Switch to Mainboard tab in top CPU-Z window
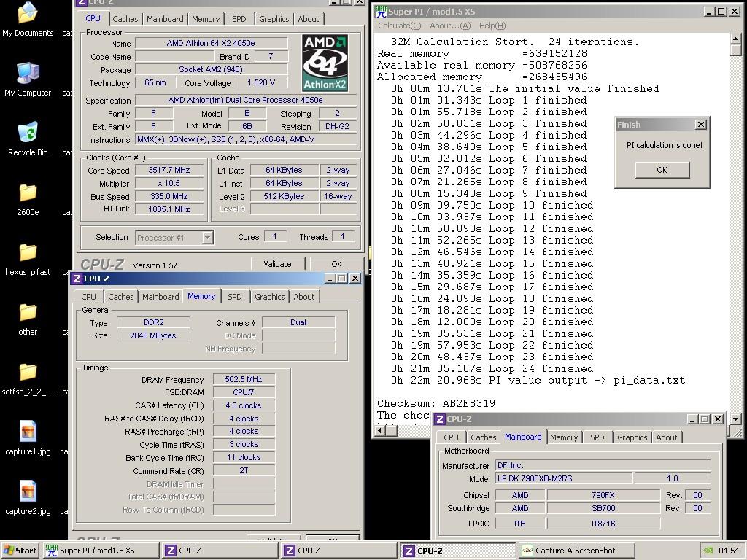 (165, 19)
